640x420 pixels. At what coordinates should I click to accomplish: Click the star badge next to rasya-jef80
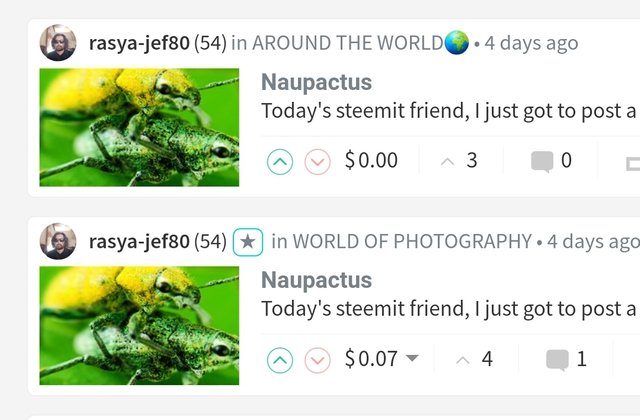point(248,242)
